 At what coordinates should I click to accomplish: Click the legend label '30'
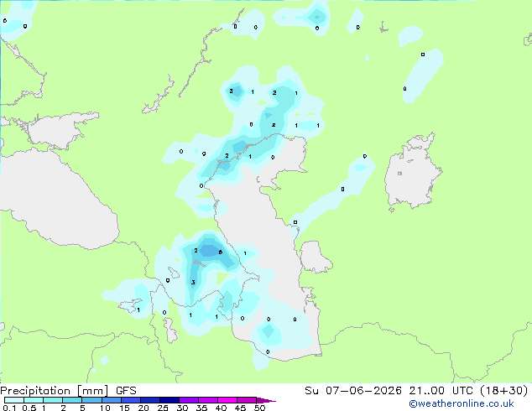pos(182,408)
